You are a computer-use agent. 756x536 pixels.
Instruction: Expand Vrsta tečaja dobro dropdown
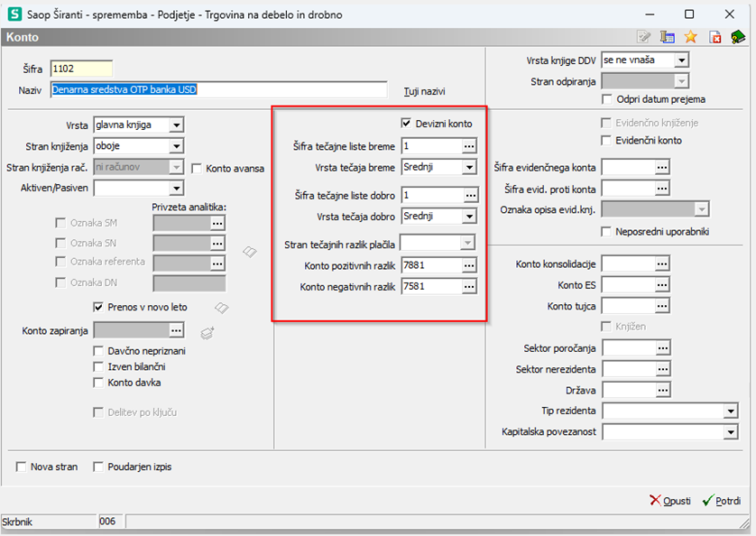pos(469,217)
